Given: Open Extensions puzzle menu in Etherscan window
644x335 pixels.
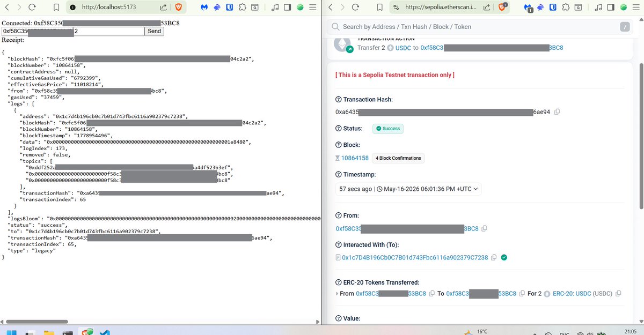Looking at the screenshot, I should [566, 8].
